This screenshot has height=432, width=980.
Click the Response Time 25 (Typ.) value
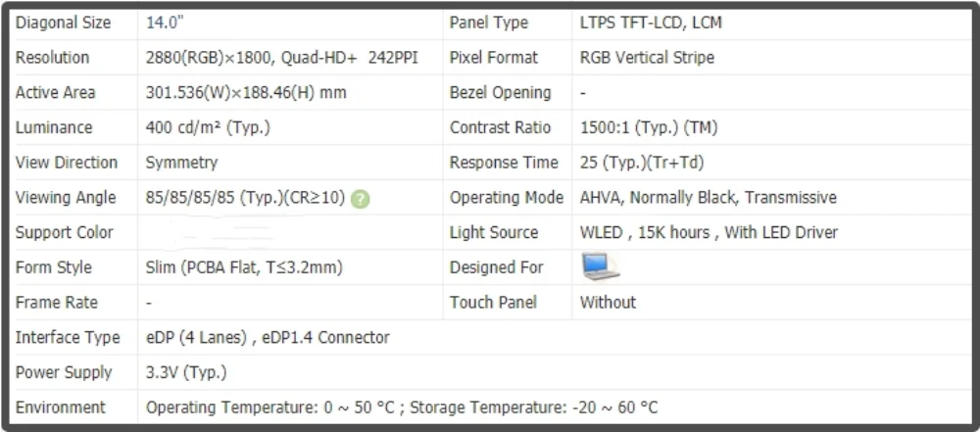tap(642, 163)
